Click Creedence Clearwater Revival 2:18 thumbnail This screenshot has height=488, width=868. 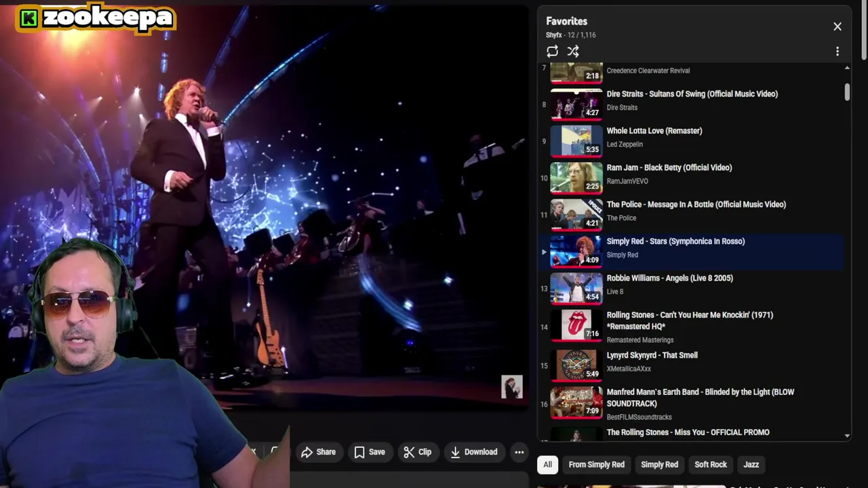coord(576,72)
